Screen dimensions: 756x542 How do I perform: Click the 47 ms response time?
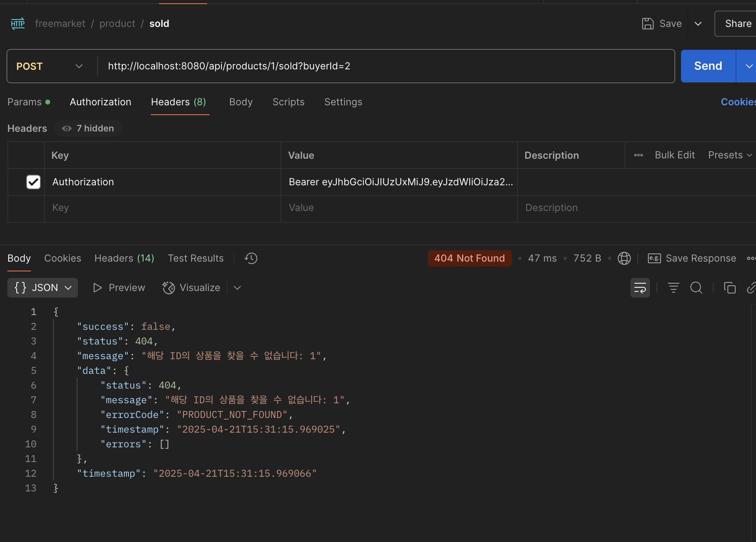542,258
